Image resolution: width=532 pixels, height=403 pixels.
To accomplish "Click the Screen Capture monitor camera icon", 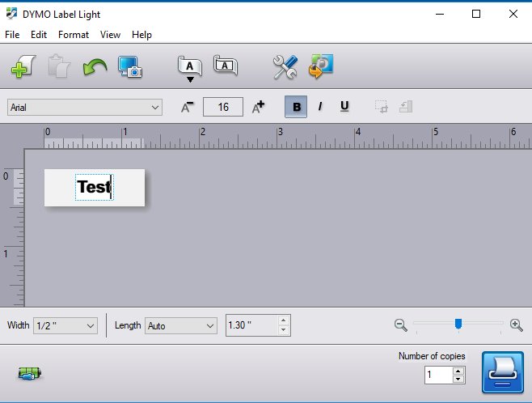I will tap(130, 67).
